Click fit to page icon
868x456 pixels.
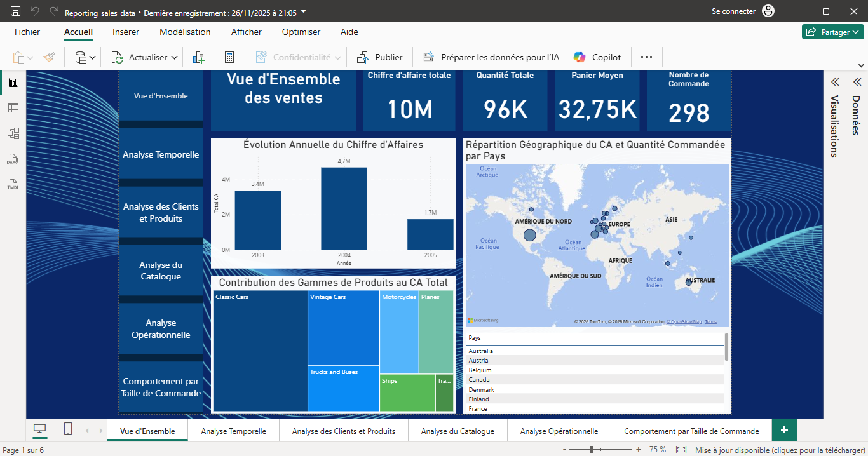point(681,450)
